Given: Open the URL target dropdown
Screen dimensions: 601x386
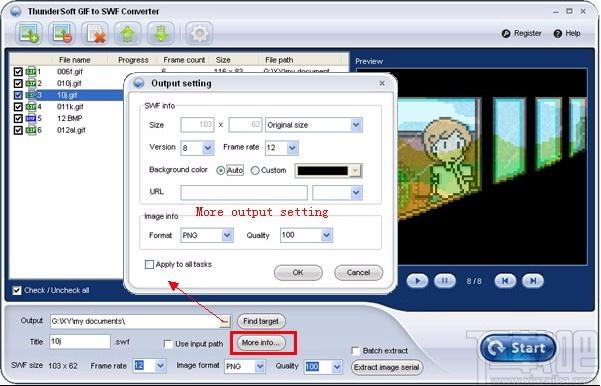Looking at the screenshot, I should point(356,192).
